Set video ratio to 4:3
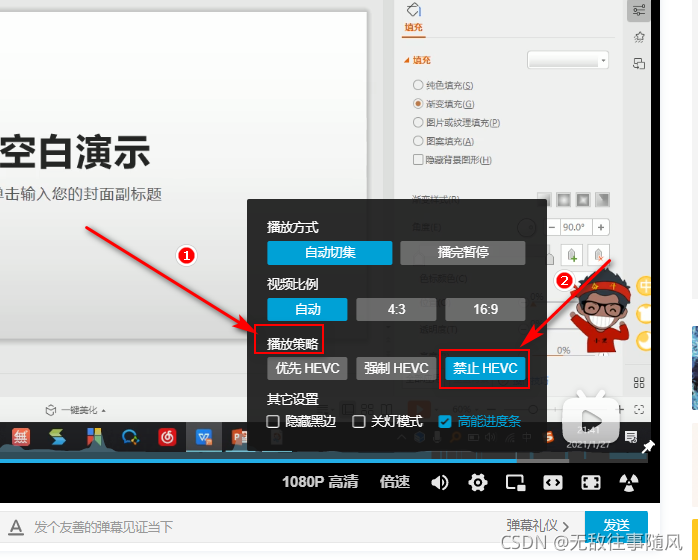The height and width of the screenshot is (560, 698). (396, 309)
